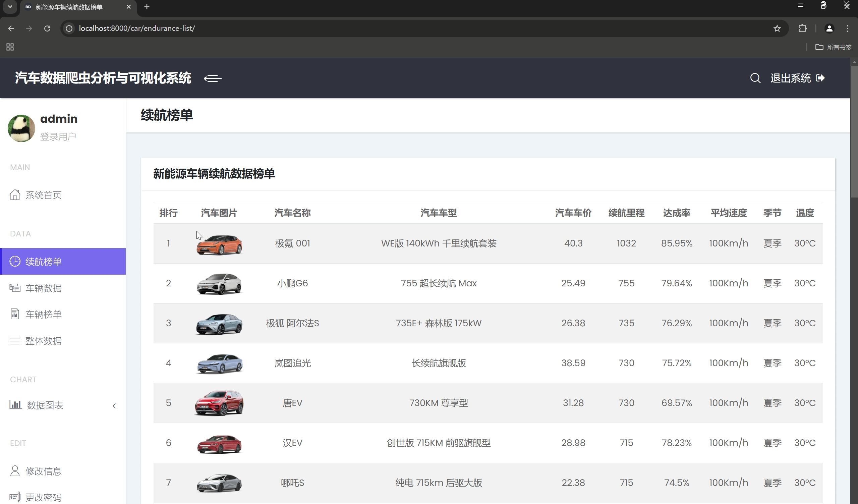Open the browser profile avatar icon
Image resolution: width=858 pixels, height=504 pixels.
(x=830, y=28)
